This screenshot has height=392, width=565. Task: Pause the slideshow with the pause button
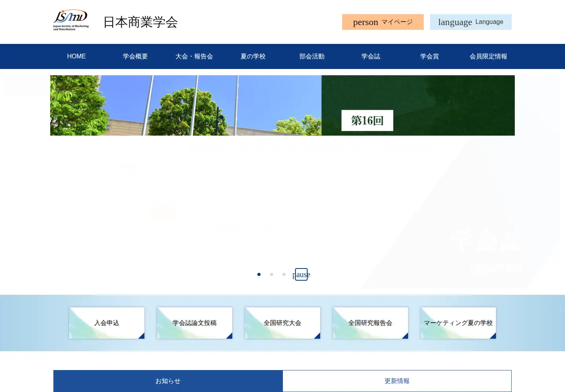tap(301, 274)
